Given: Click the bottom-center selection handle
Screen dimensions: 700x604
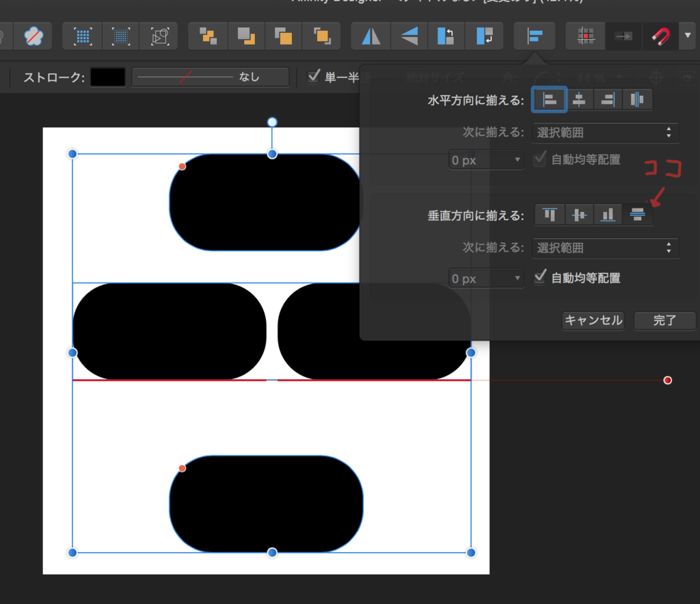Looking at the screenshot, I should pyautogui.click(x=272, y=553).
